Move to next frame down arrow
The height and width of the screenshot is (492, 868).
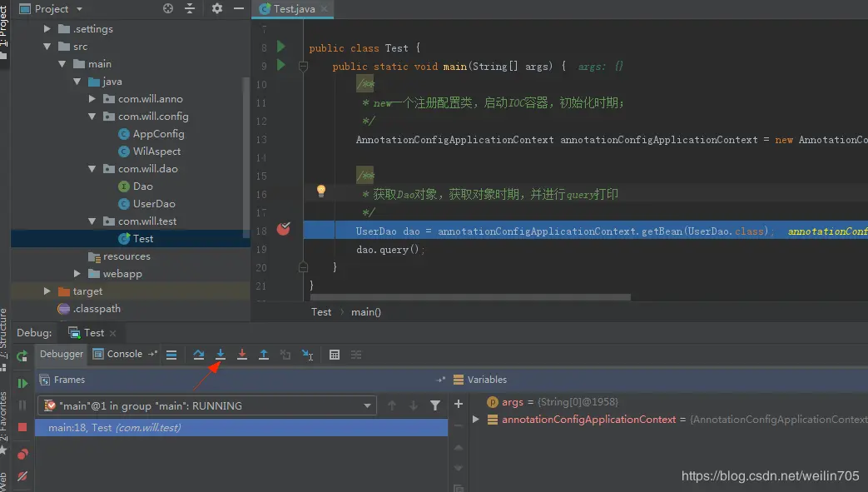coord(414,405)
